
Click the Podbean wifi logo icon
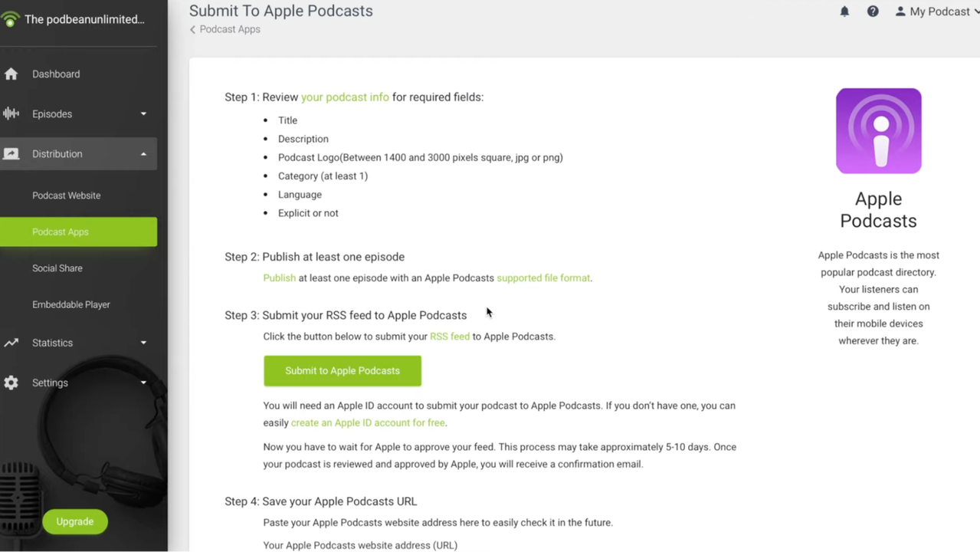click(x=10, y=19)
